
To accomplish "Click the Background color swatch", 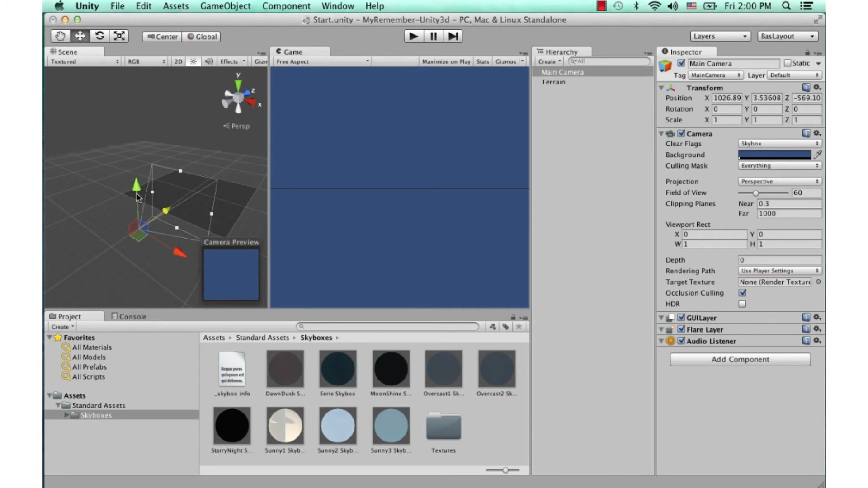I will click(x=774, y=155).
